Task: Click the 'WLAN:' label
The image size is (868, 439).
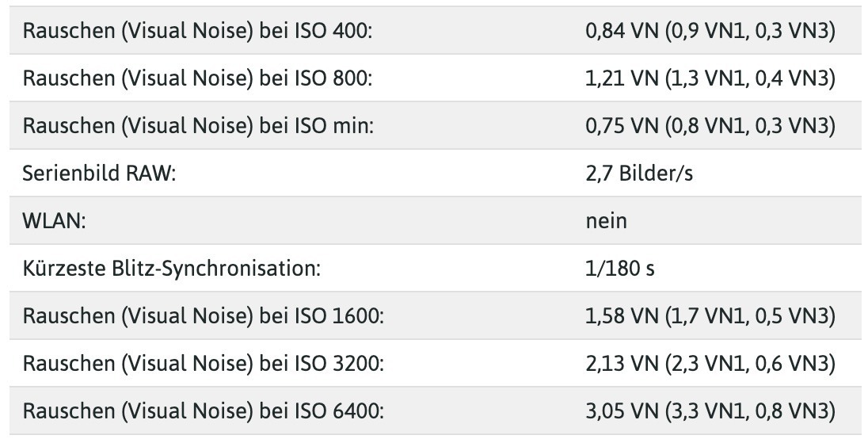Action: tap(54, 221)
